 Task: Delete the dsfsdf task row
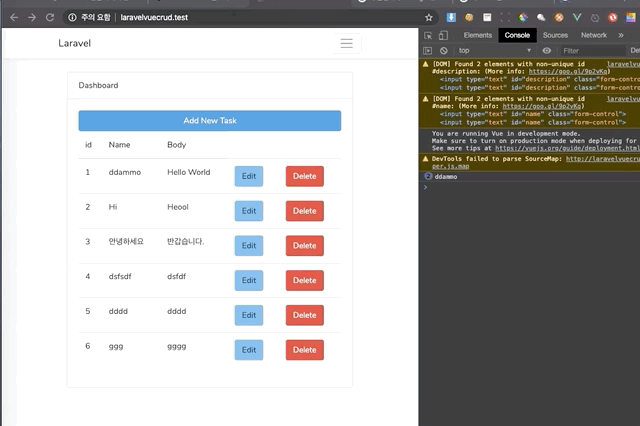[304, 280]
